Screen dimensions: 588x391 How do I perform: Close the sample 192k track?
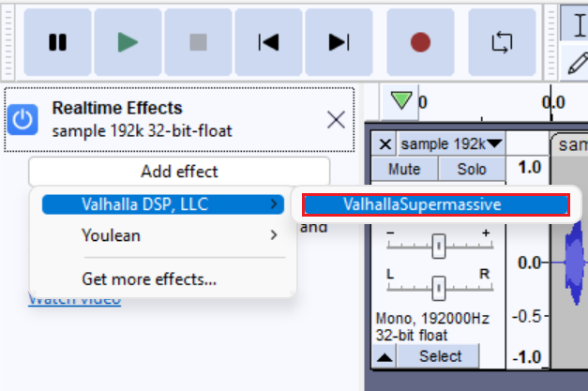385,144
